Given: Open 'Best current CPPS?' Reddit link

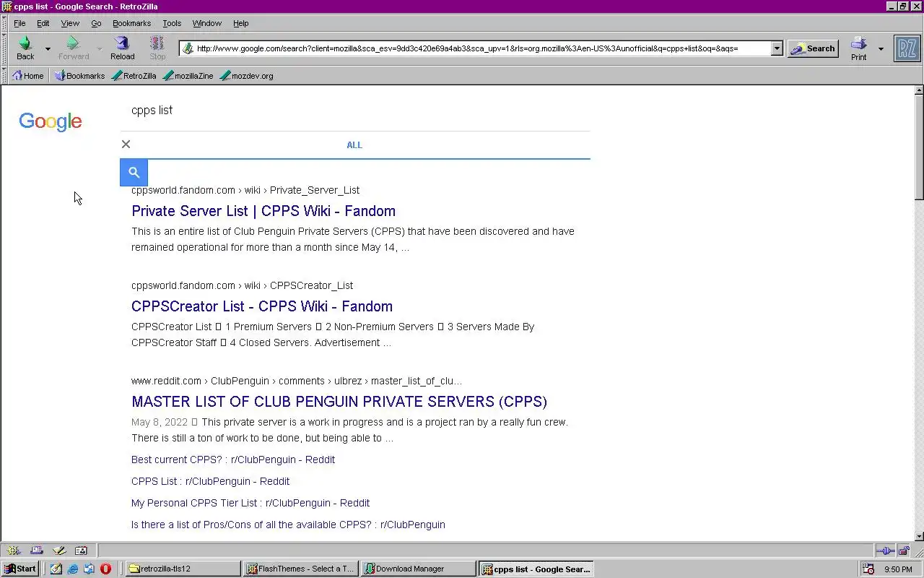Looking at the screenshot, I should click(x=233, y=460).
